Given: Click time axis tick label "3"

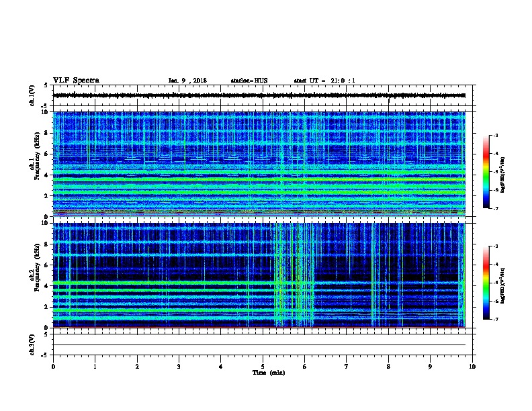Looking at the screenshot, I should pos(179,366).
